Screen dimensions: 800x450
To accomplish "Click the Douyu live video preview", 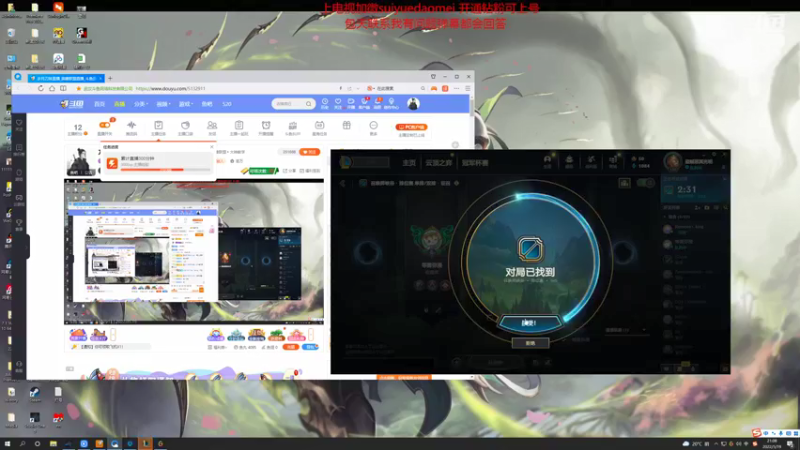I will click(194, 252).
